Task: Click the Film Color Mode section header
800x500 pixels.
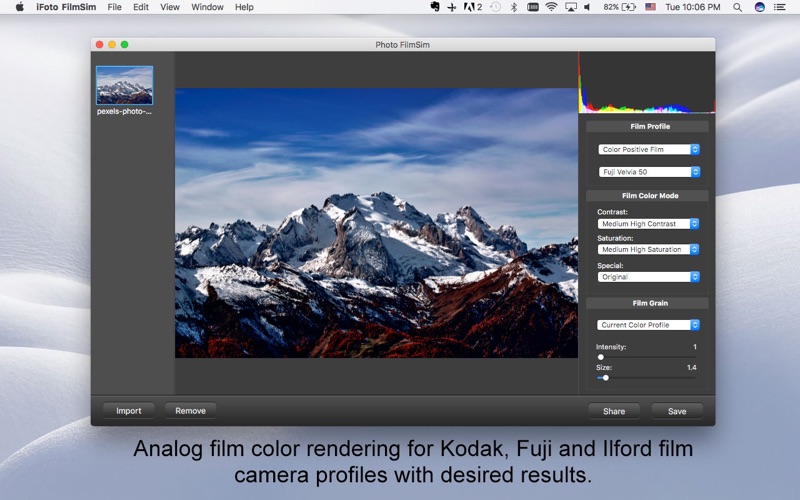Action: click(647, 196)
